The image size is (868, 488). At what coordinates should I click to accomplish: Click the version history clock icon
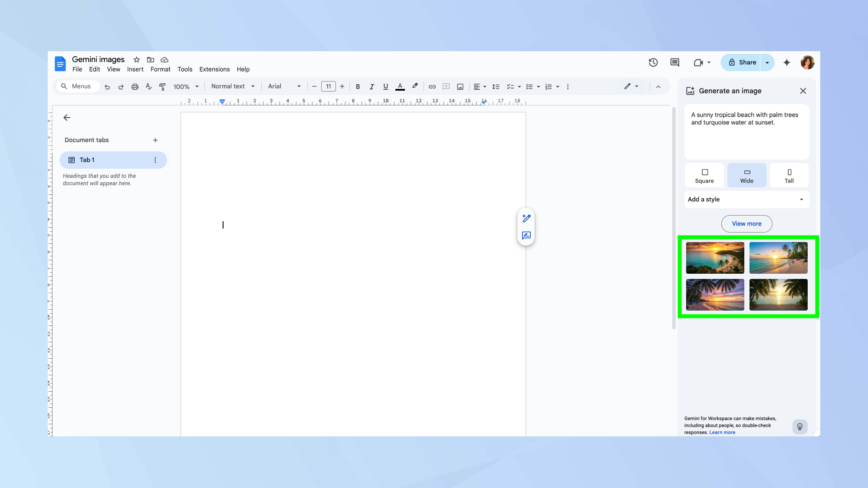click(x=653, y=62)
